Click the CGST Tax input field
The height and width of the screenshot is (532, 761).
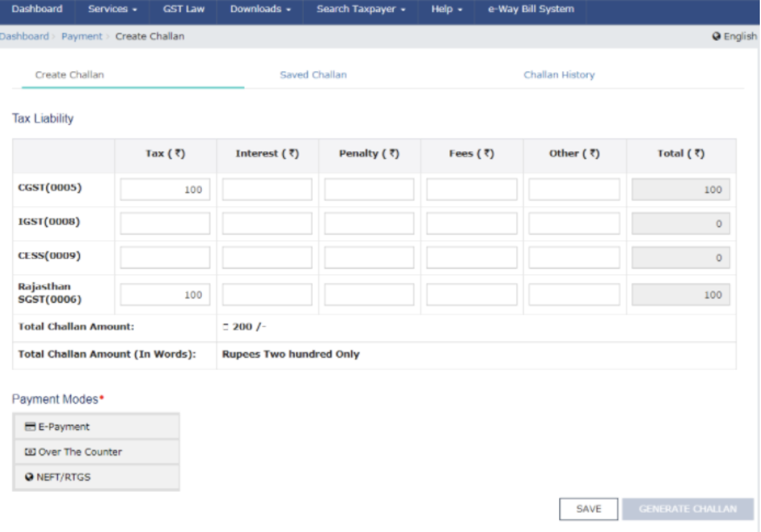pyautogui.click(x=165, y=189)
